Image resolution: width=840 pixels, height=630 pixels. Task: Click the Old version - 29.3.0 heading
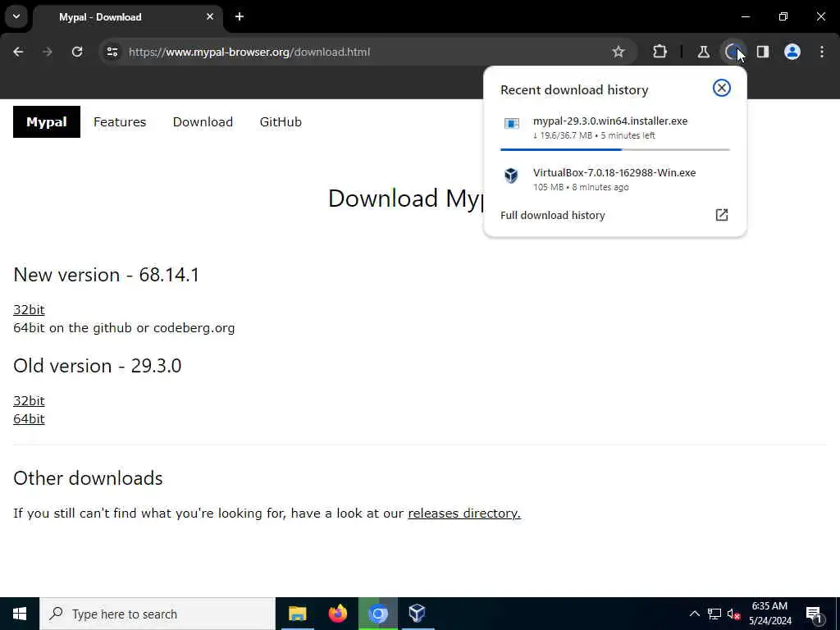coord(97,366)
